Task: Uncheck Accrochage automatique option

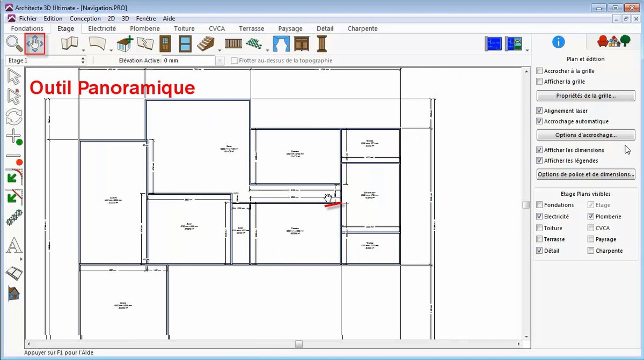Action: [x=540, y=121]
